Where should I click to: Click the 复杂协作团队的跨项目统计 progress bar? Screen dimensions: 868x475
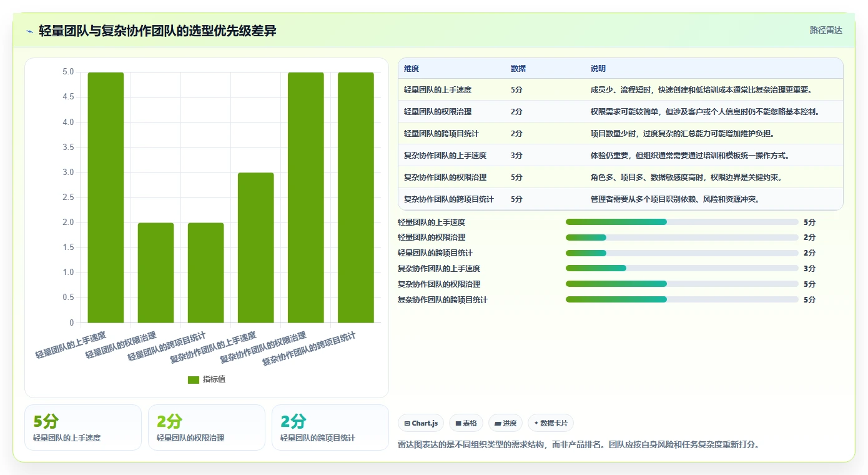(x=682, y=299)
